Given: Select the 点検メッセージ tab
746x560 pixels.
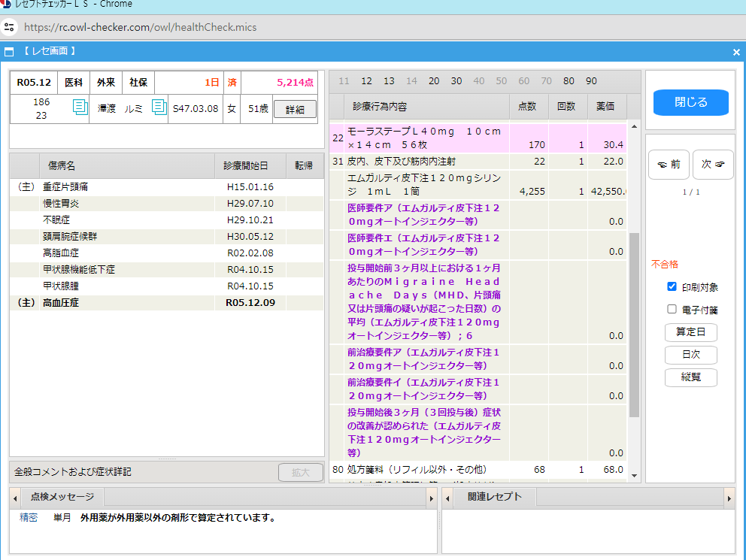Looking at the screenshot, I should click(x=62, y=498).
